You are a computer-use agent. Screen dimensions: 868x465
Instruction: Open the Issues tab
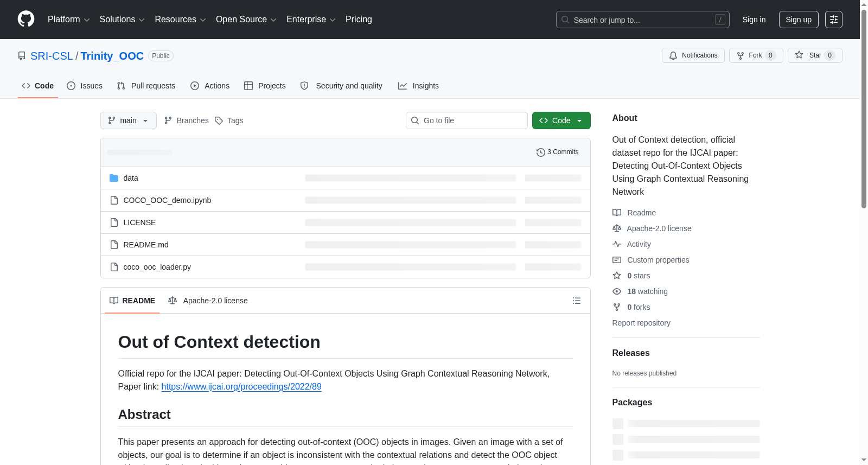(x=85, y=86)
